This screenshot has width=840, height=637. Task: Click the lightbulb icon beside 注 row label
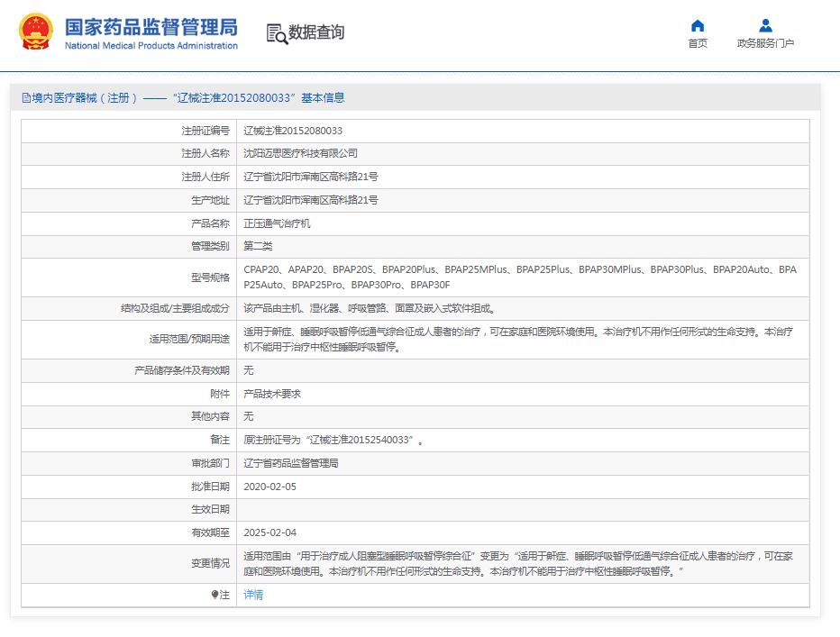coord(215,594)
